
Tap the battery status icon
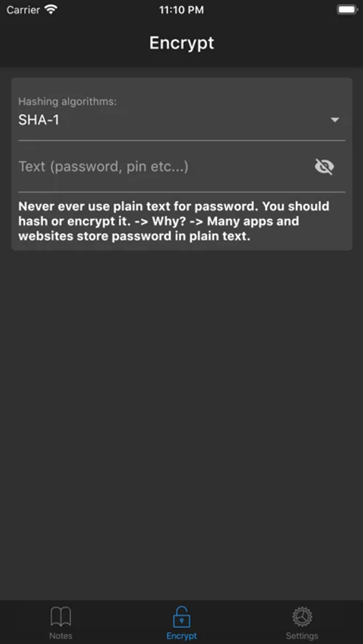pyautogui.click(x=347, y=10)
